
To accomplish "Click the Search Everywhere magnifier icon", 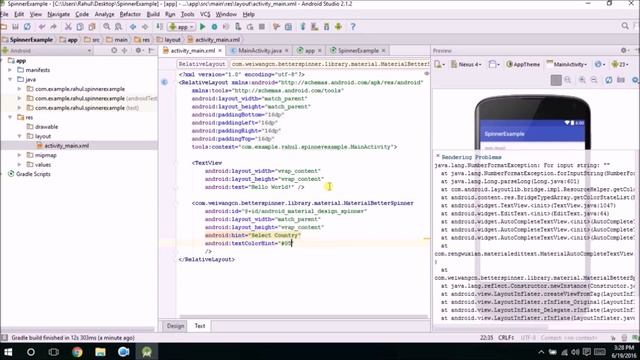I will pyautogui.click(x=625, y=26).
